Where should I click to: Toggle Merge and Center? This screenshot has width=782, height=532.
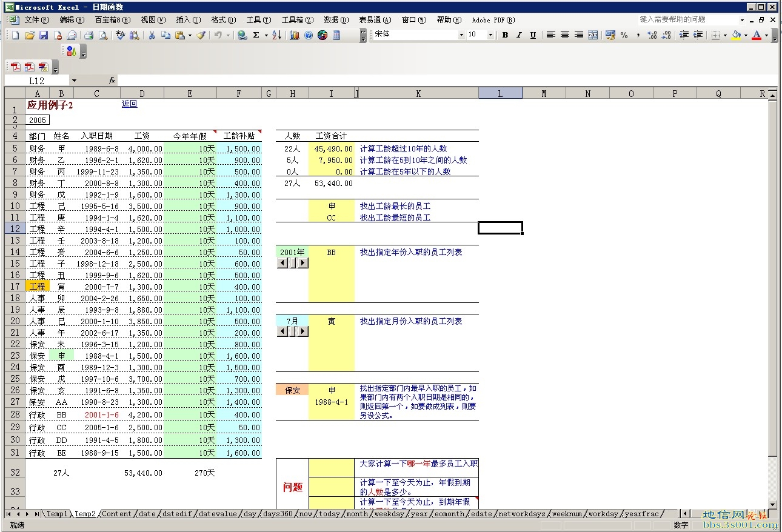coord(593,35)
